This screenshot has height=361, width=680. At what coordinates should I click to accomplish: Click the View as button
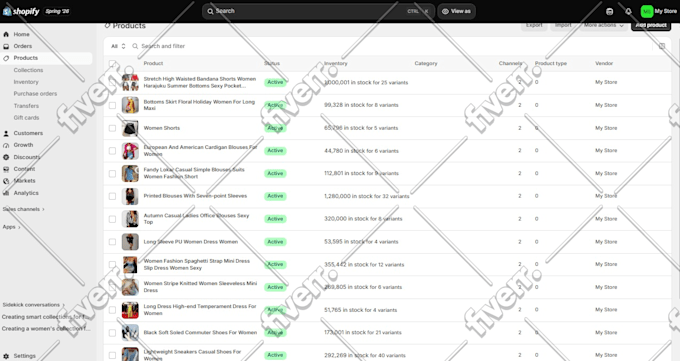coord(456,11)
